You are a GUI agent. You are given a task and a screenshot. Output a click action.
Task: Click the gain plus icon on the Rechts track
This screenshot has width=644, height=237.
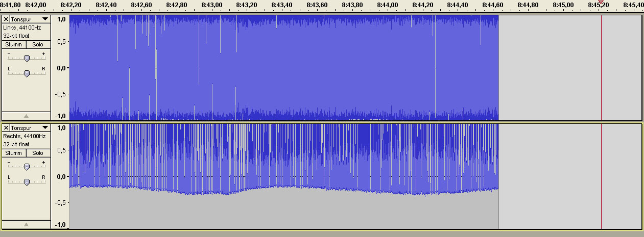[43, 162]
